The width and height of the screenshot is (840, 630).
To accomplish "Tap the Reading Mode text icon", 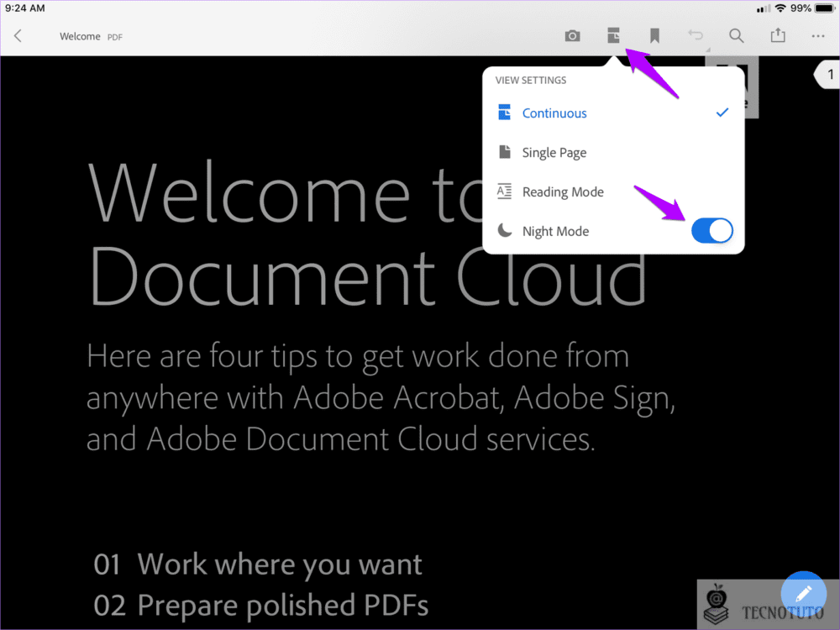I will click(504, 192).
